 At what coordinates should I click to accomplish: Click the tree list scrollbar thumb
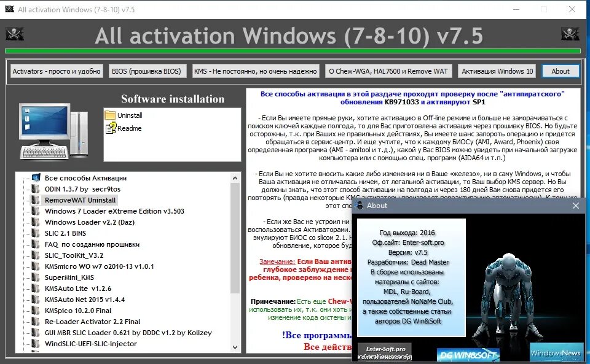(235, 238)
